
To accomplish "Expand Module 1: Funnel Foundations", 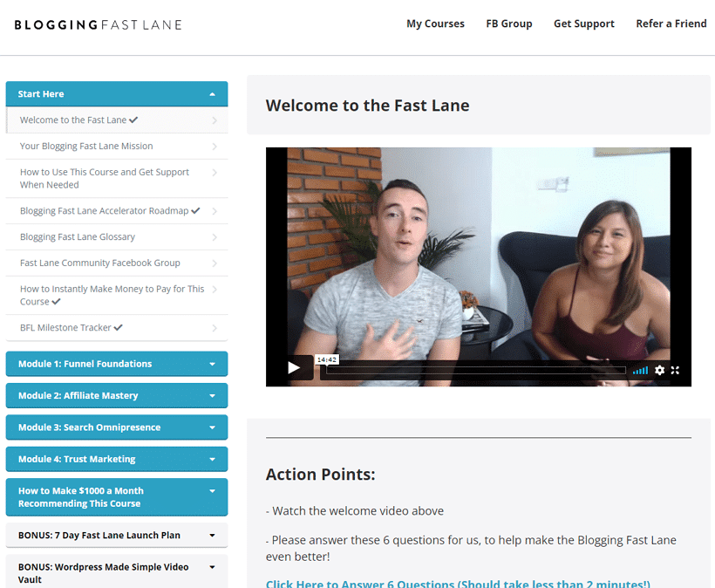I will point(117,364).
